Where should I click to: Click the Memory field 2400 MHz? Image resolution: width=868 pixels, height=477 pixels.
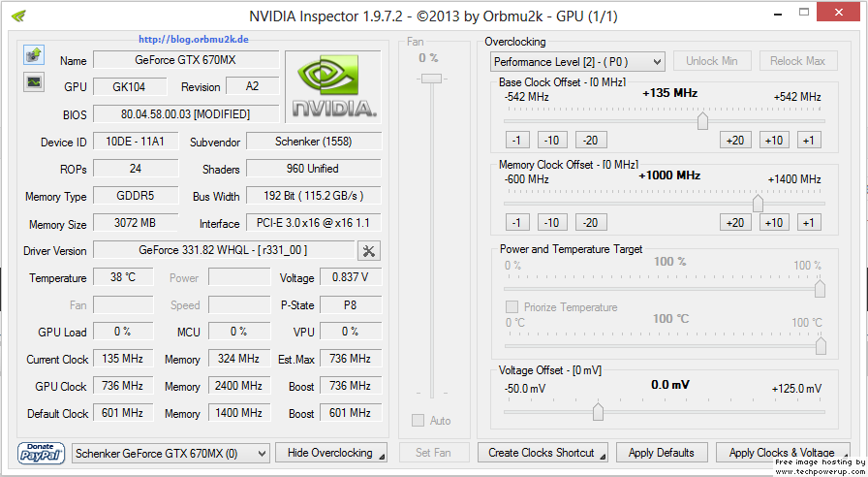click(x=239, y=386)
